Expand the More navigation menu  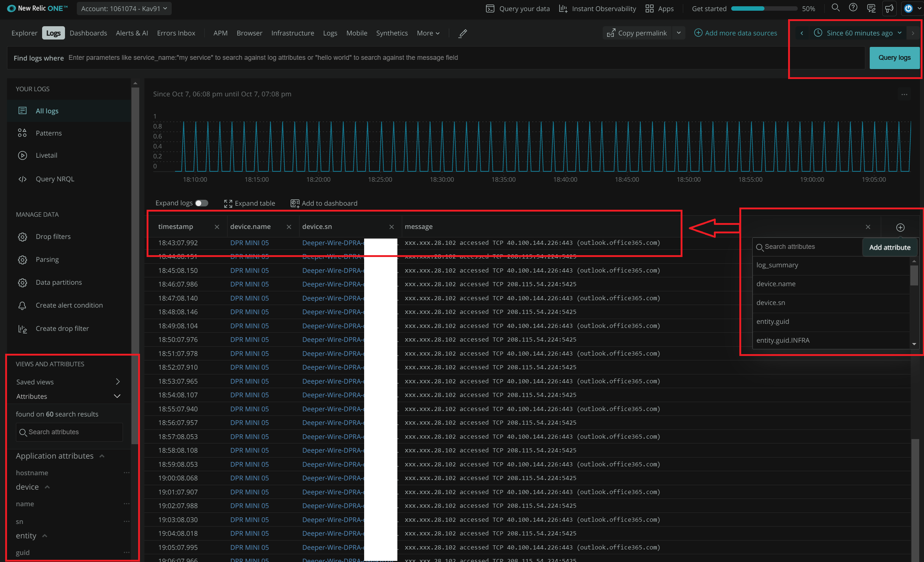point(428,33)
